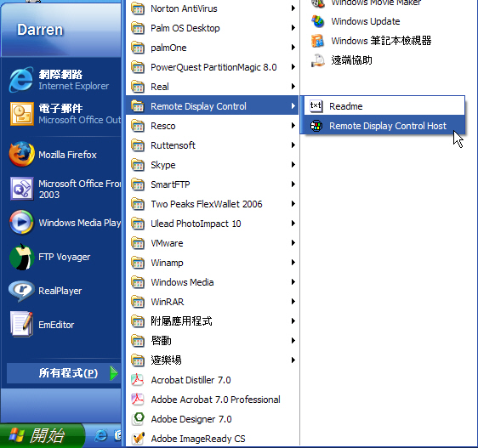This screenshot has width=478, height=448.
Task: Open the 附屬應用程式 program group
Action: pos(212,321)
